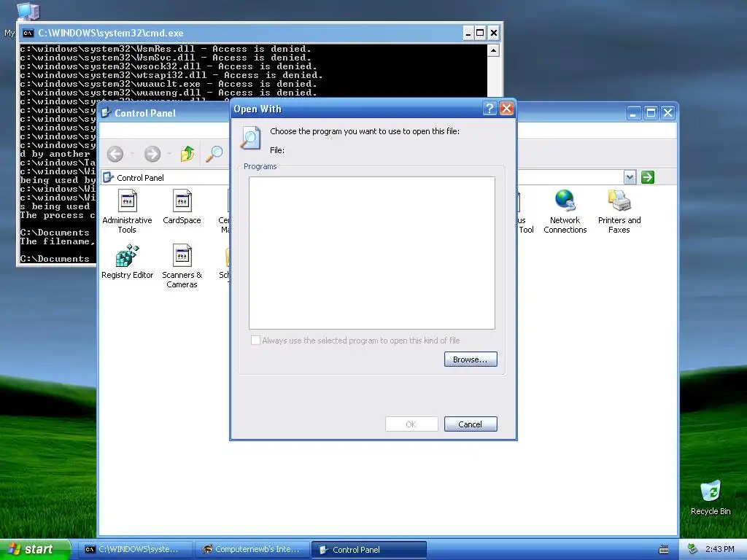The image size is (747, 560).
Task: Click the Back button history dropdown arrow
Action: (132, 154)
